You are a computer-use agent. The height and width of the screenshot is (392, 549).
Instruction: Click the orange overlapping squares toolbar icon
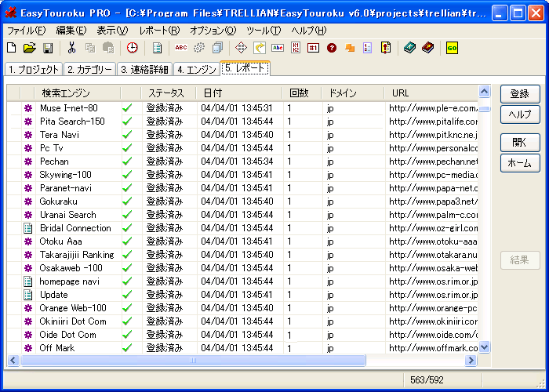(350, 48)
